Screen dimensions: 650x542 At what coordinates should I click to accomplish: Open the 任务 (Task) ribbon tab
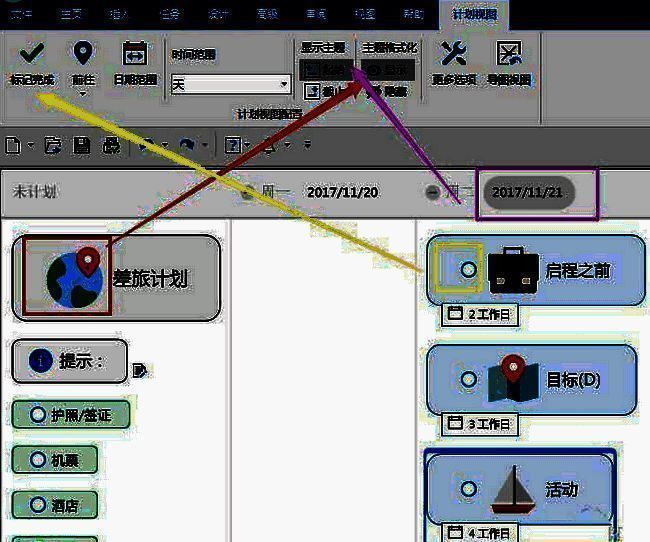point(169,15)
